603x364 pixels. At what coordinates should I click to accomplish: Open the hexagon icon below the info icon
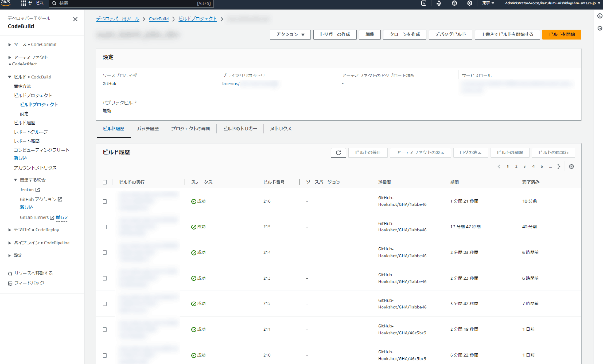(600, 28)
